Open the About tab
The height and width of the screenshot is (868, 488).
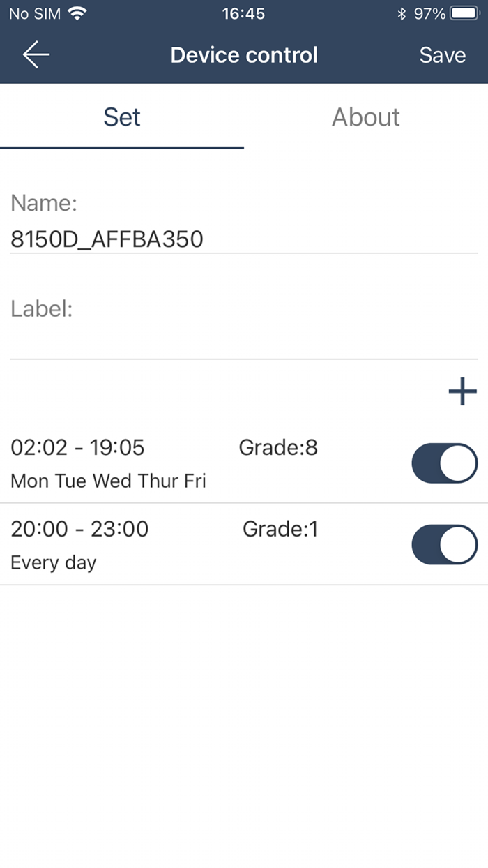365,117
